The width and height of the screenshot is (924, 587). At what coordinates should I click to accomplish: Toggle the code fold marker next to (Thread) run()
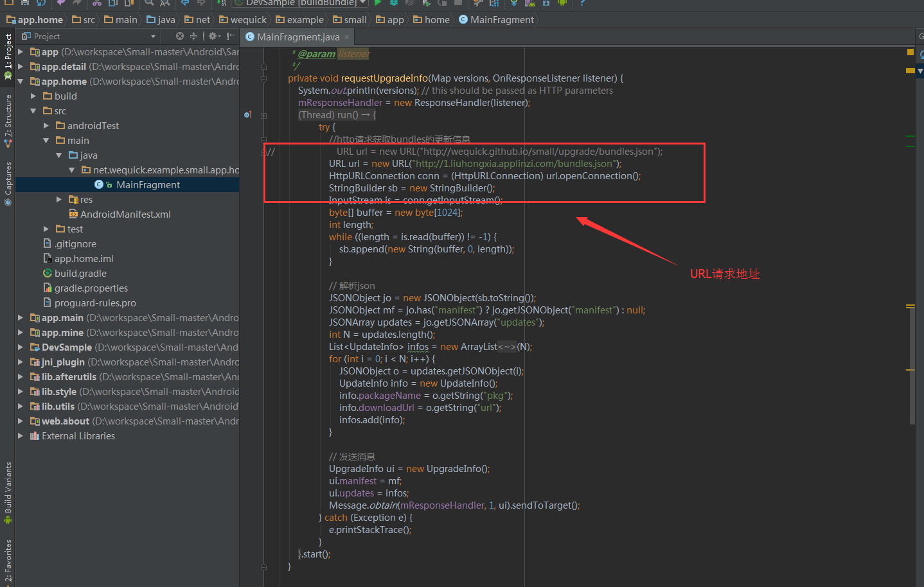pyautogui.click(x=263, y=116)
